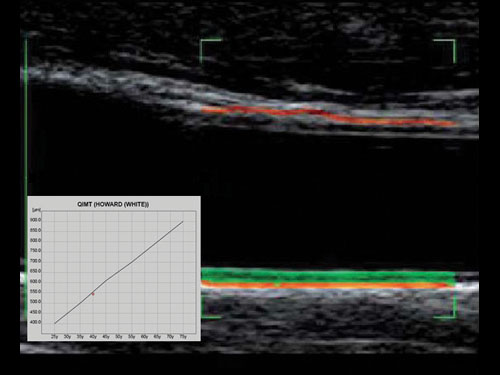500x375 pixels.
Task: Click the lower end of the reference line
Action: 55,323
